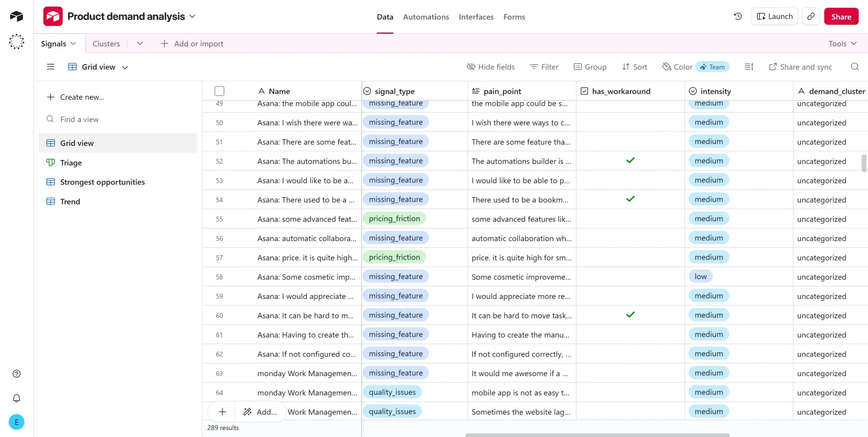This screenshot has height=437, width=868.
Task: Check has_workaround for row 58
Action: pos(631,277)
